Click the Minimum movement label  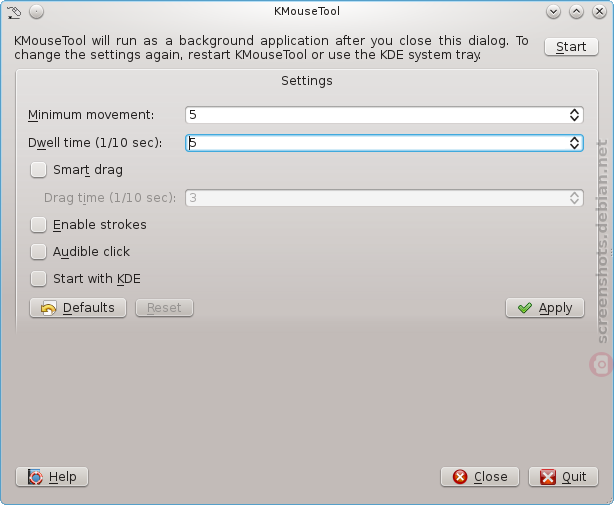(x=91, y=115)
